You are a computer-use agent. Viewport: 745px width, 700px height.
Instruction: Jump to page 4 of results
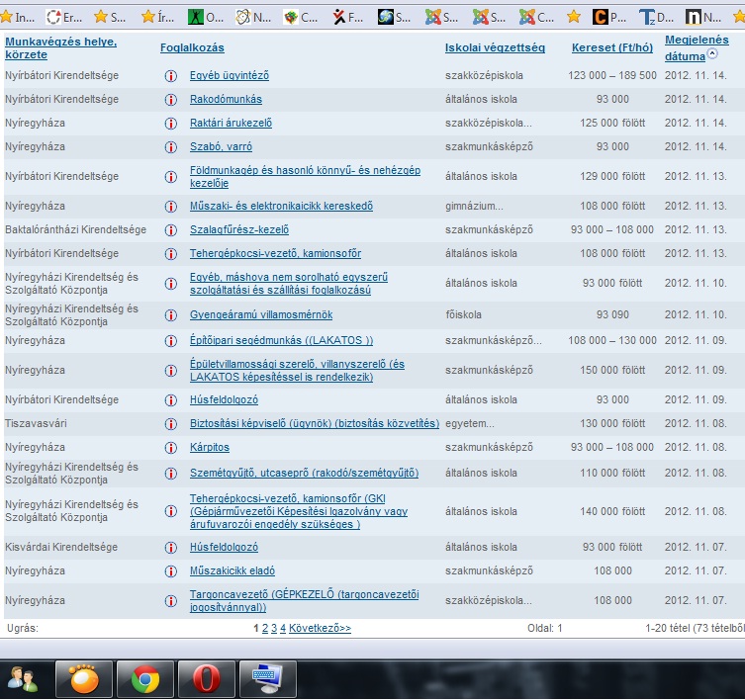[x=283, y=628]
